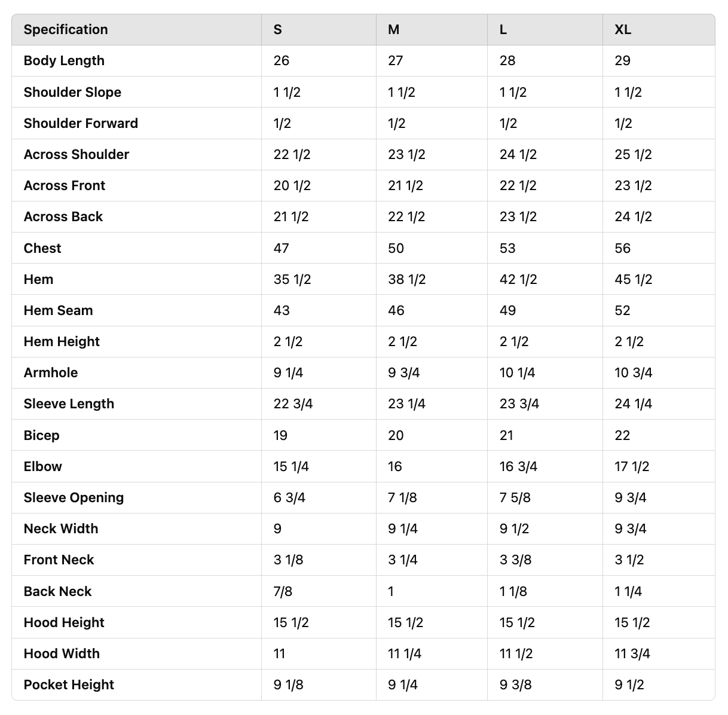Select the Elbow value for size M
The image size is (728, 715).
pos(395,466)
